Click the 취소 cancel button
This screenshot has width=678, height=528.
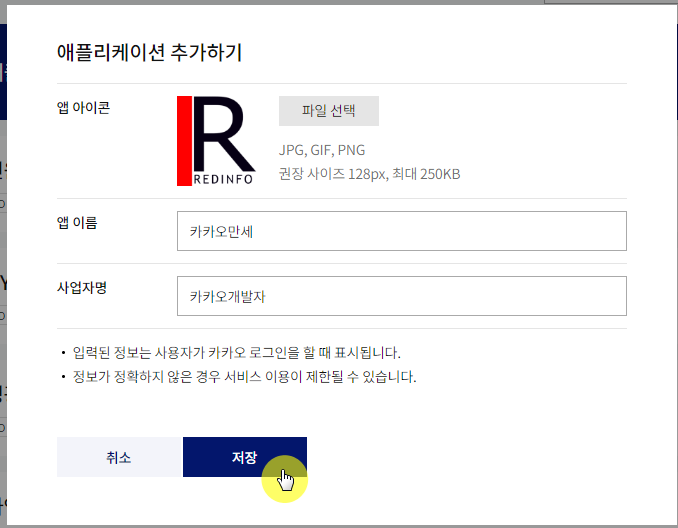(x=119, y=457)
